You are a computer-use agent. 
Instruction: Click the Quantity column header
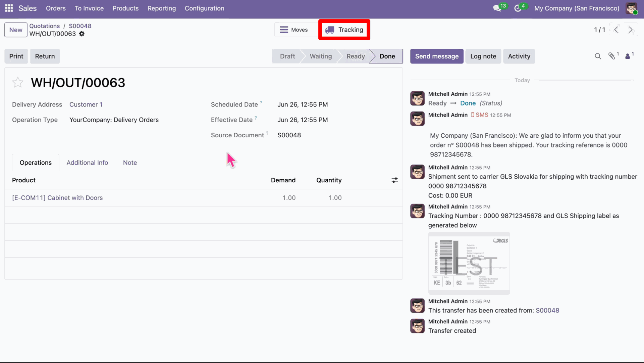click(x=329, y=180)
